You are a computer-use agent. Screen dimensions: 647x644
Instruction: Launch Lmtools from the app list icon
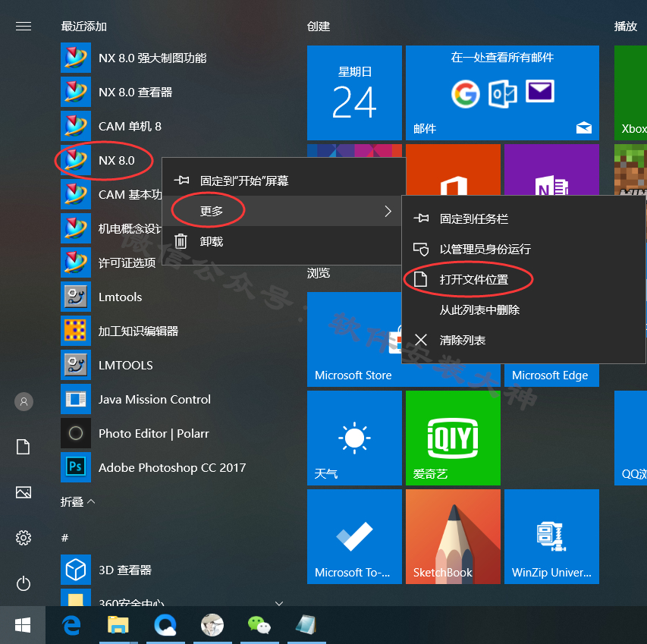tap(76, 297)
